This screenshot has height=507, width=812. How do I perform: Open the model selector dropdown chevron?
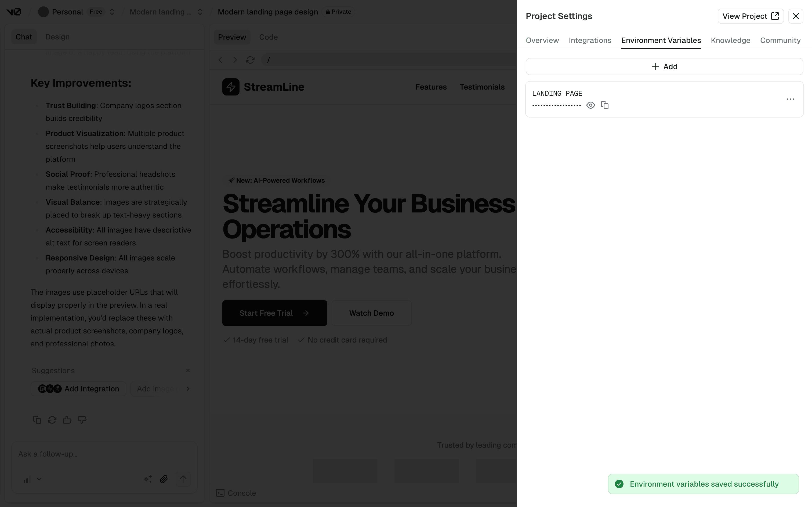coord(39,479)
